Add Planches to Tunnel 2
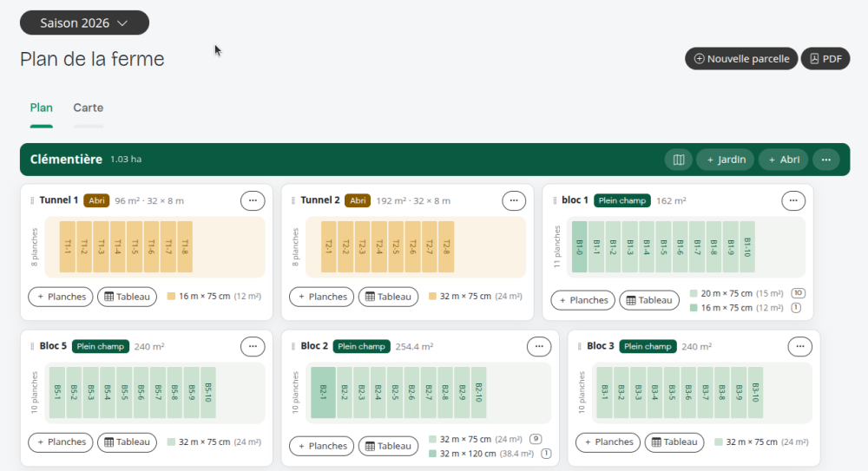Image resolution: width=868 pixels, height=471 pixels. 322,297
